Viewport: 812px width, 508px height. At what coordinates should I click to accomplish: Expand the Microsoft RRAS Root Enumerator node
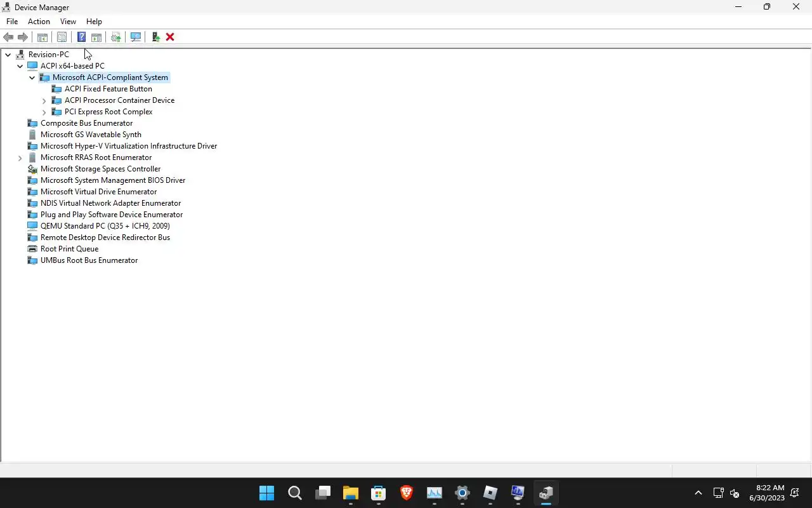click(x=20, y=157)
